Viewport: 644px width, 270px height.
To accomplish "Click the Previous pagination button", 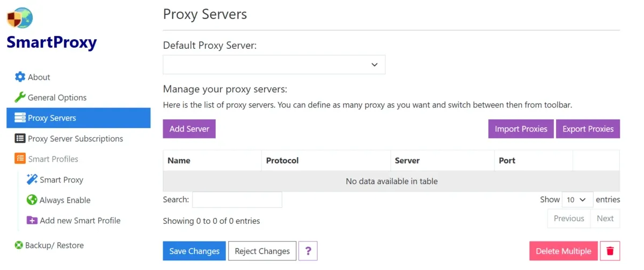I will [x=569, y=218].
